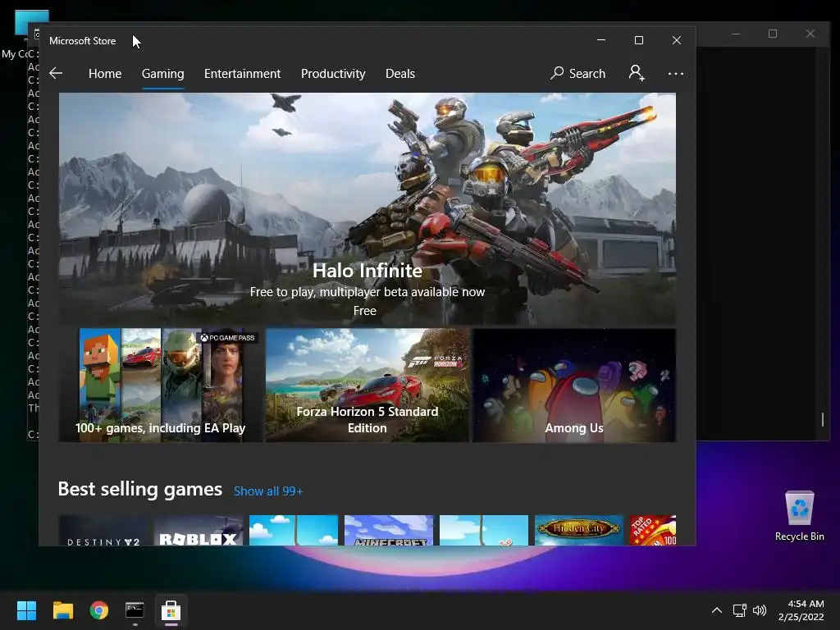Open the Minecraft game thumbnail
Image resolution: width=840 pixels, height=630 pixels.
(388, 531)
